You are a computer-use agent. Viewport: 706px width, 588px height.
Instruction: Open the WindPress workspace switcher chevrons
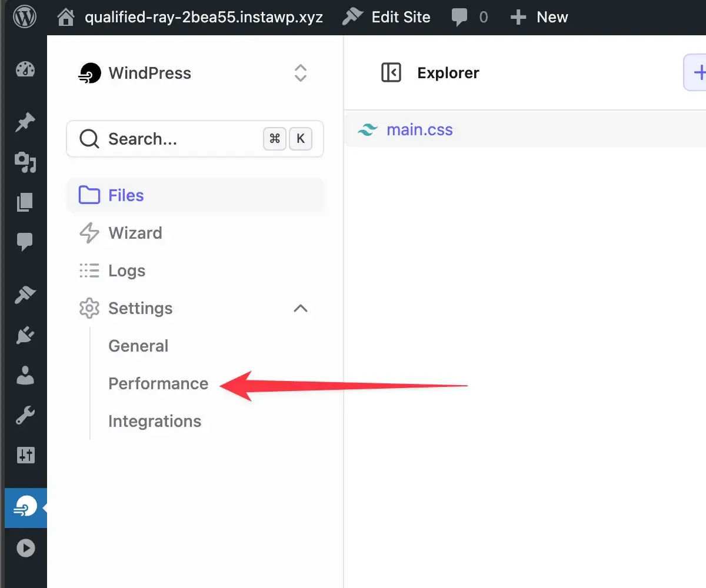click(x=300, y=73)
